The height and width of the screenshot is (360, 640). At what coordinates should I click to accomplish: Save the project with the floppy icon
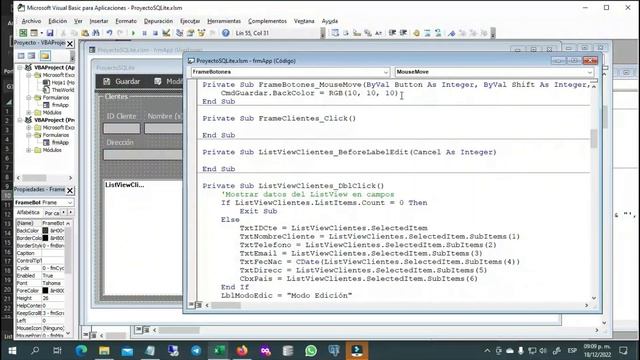(x=50, y=33)
